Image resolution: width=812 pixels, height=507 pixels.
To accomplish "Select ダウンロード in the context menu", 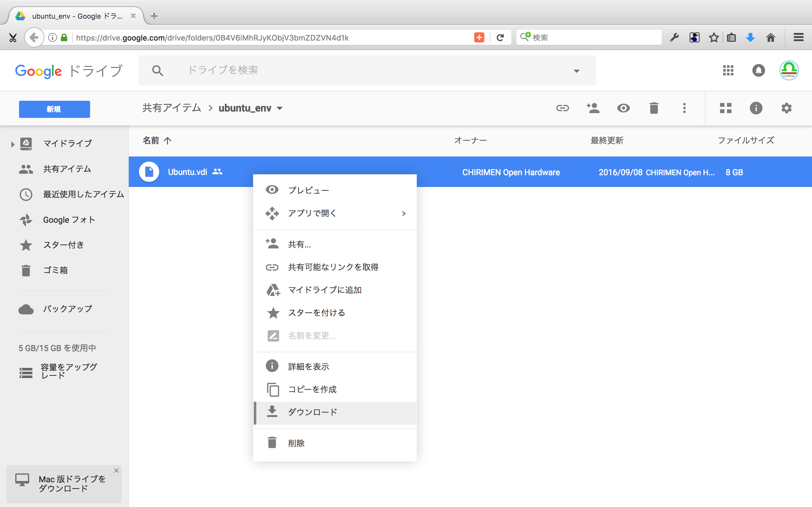I will (x=312, y=412).
